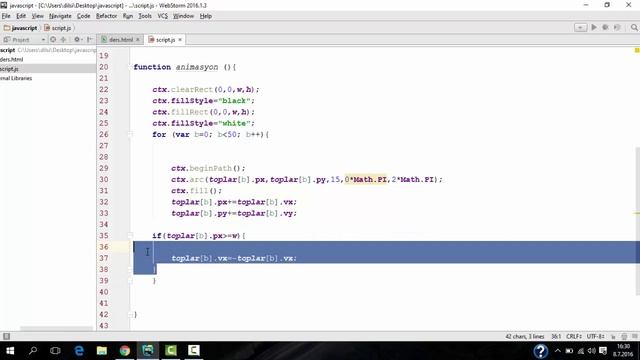Click the editor vertical scrollbar
This screenshot has height=360, width=640.
pyautogui.click(x=638, y=221)
